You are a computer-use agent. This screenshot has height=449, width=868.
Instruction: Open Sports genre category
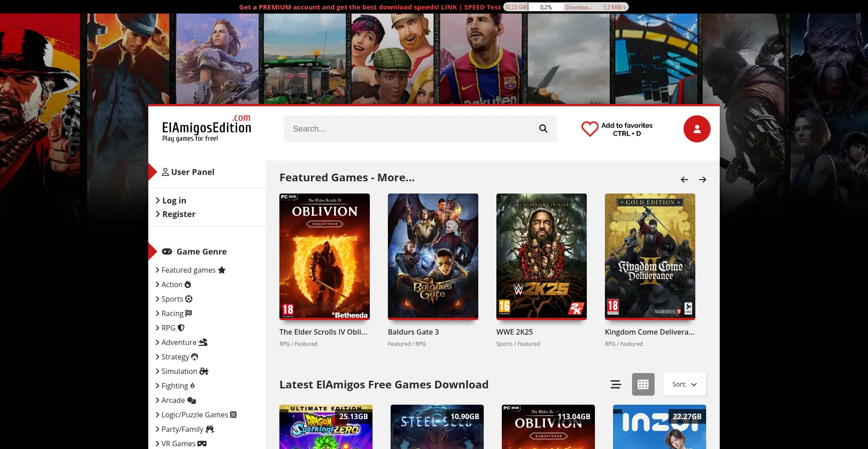tap(172, 299)
